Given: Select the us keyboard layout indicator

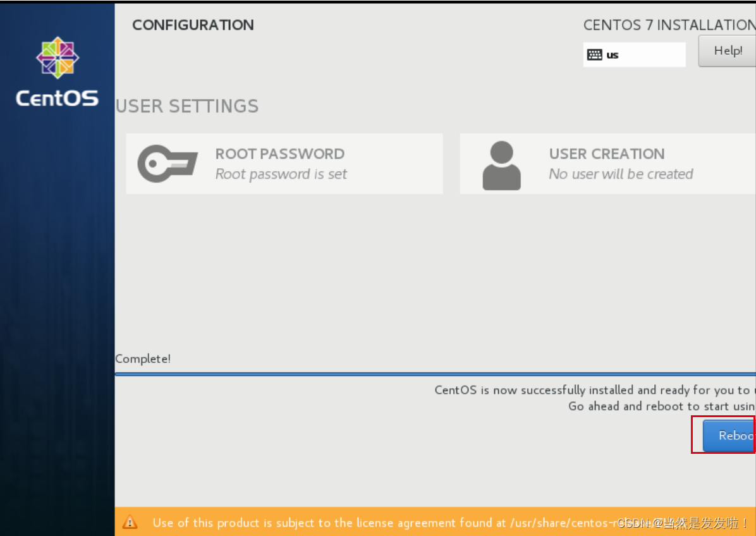Looking at the screenshot, I should (634, 54).
